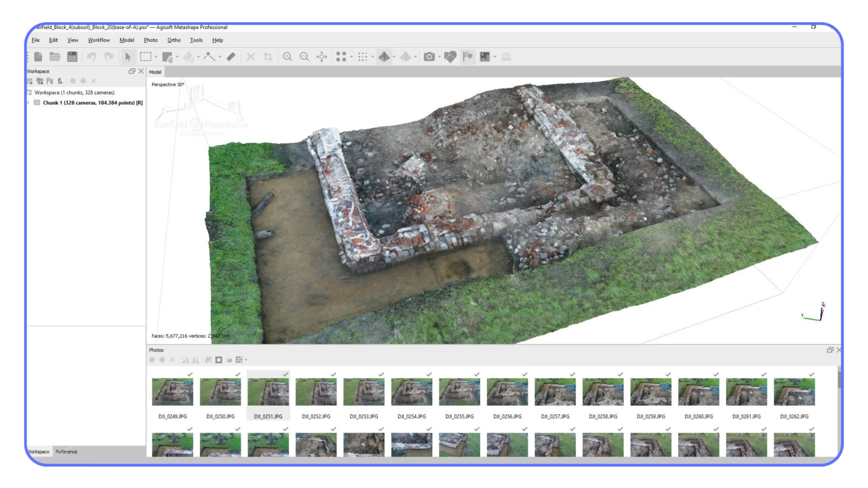Select the Ruler measurement tool
Image resolution: width=868 pixels, height=488 pixels.
(x=231, y=56)
